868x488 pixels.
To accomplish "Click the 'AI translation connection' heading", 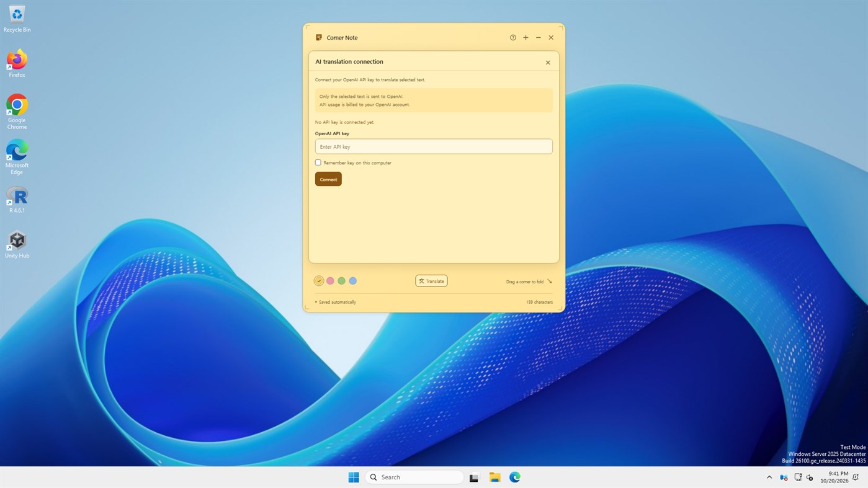I will (349, 61).
